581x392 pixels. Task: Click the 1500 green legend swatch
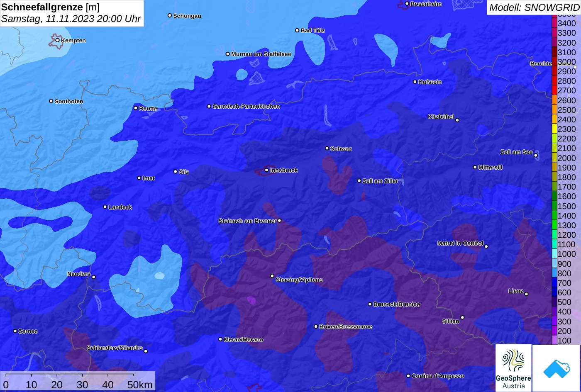click(554, 206)
